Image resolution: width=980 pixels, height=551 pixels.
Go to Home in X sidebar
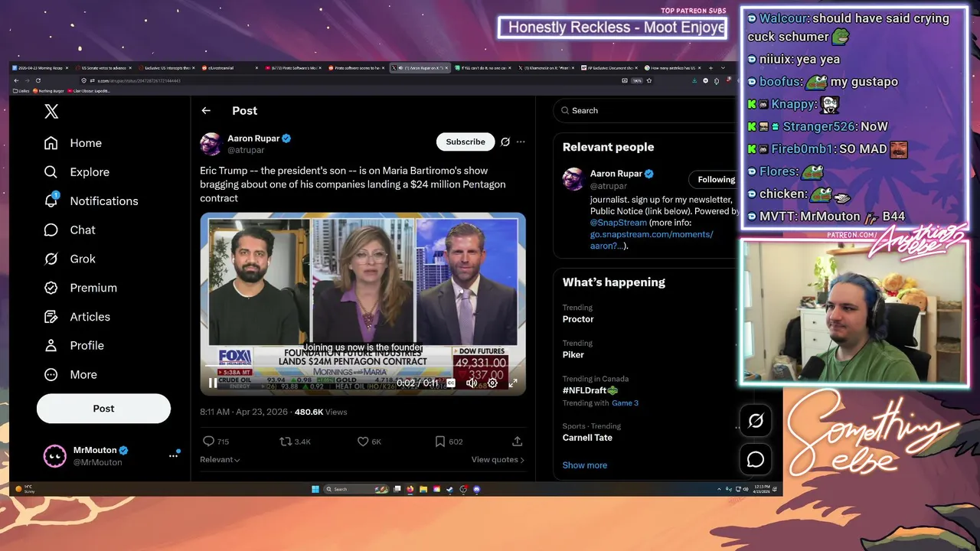(x=73, y=143)
